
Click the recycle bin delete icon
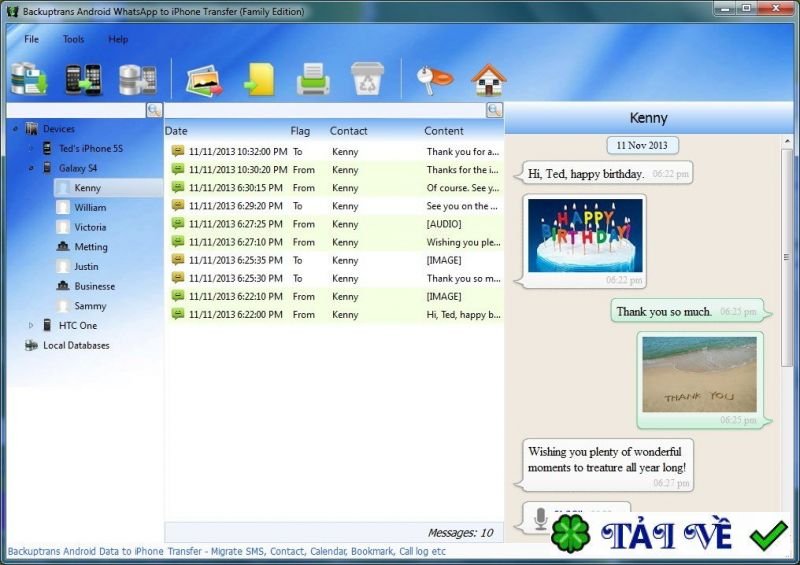[x=367, y=78]
